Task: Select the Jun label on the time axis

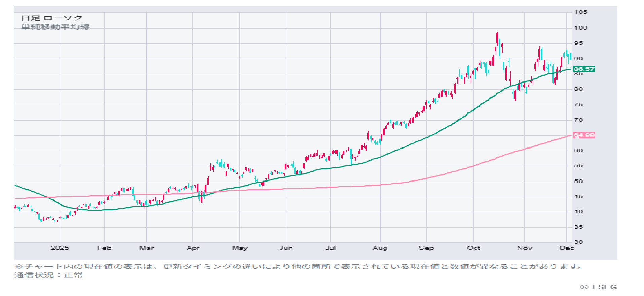Action: (286, 248)
